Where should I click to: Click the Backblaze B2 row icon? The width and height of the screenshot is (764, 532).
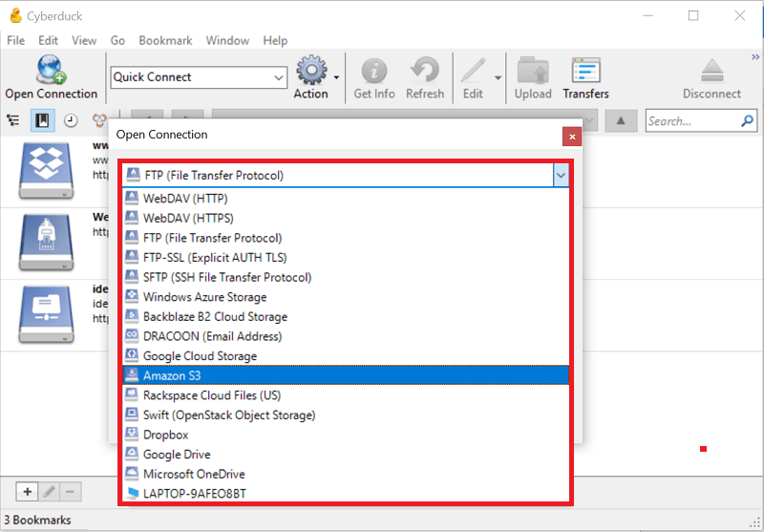[x=132, y=316]
